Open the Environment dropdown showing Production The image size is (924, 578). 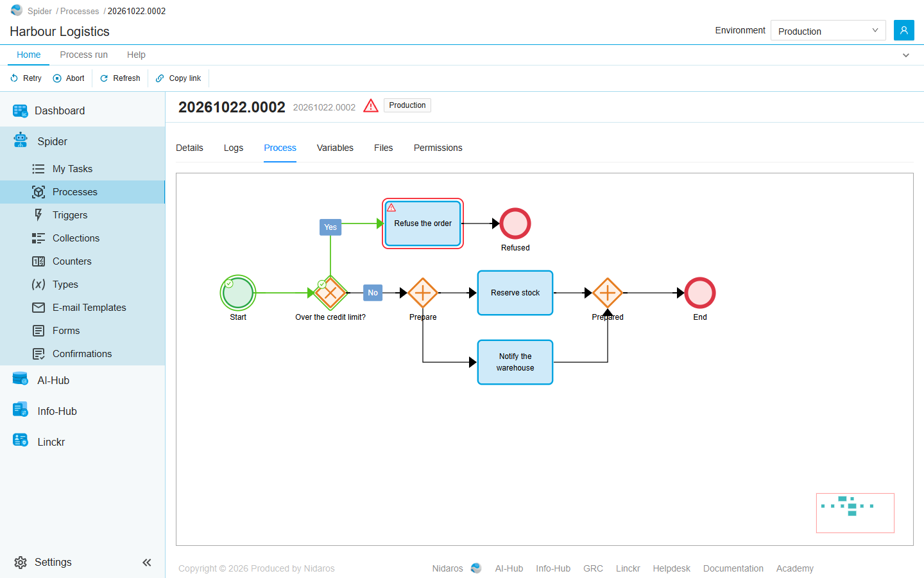coord(828,31)
